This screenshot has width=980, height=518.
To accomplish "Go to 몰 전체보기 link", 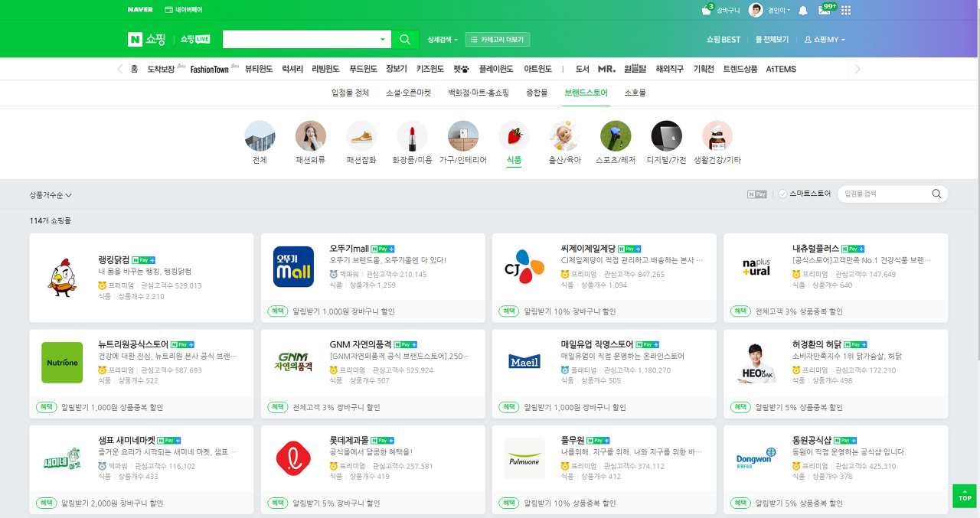I will [x=772, y=39].
